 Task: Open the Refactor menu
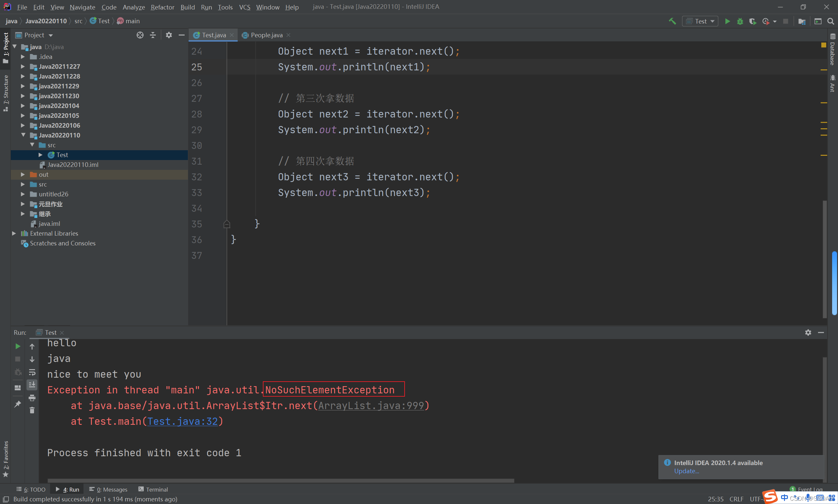[162, 7]
